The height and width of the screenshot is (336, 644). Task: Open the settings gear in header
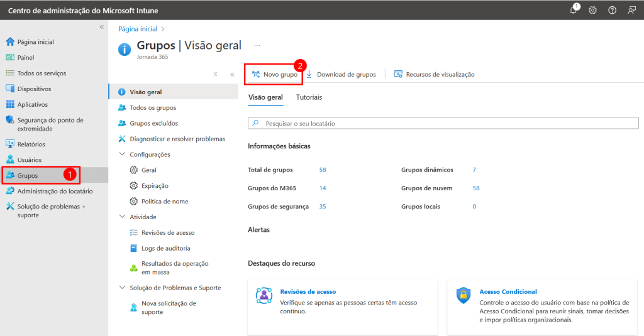(592, 10)
